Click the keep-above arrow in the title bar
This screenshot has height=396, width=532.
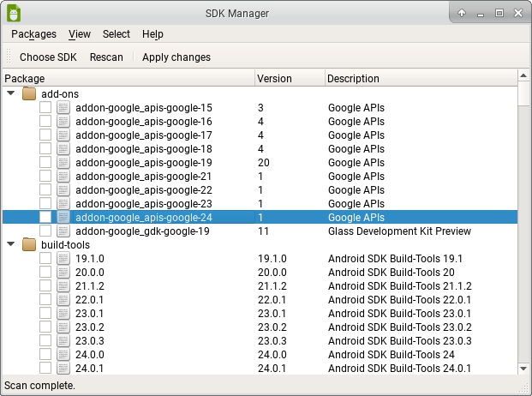coord(462,13)
